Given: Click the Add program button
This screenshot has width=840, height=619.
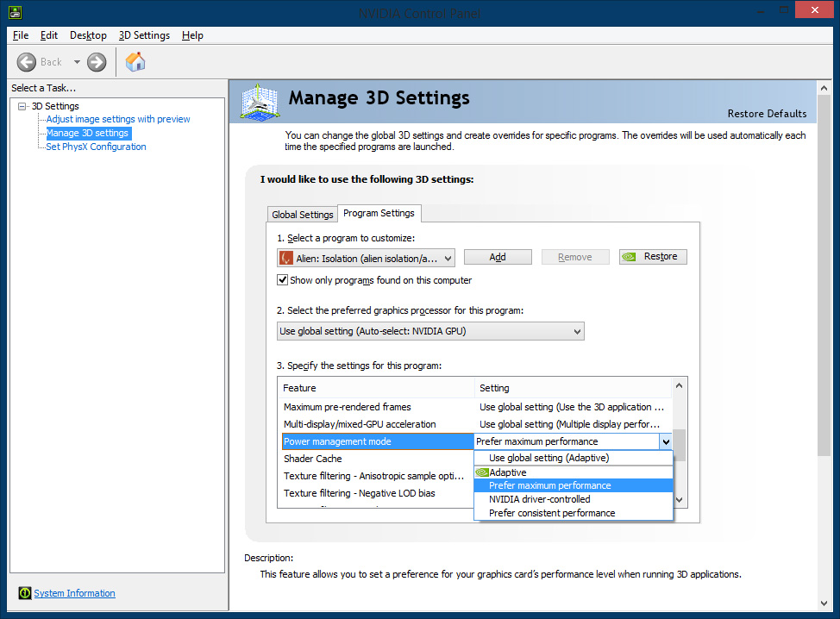Looking at the screenshot, I should (498, 257).
